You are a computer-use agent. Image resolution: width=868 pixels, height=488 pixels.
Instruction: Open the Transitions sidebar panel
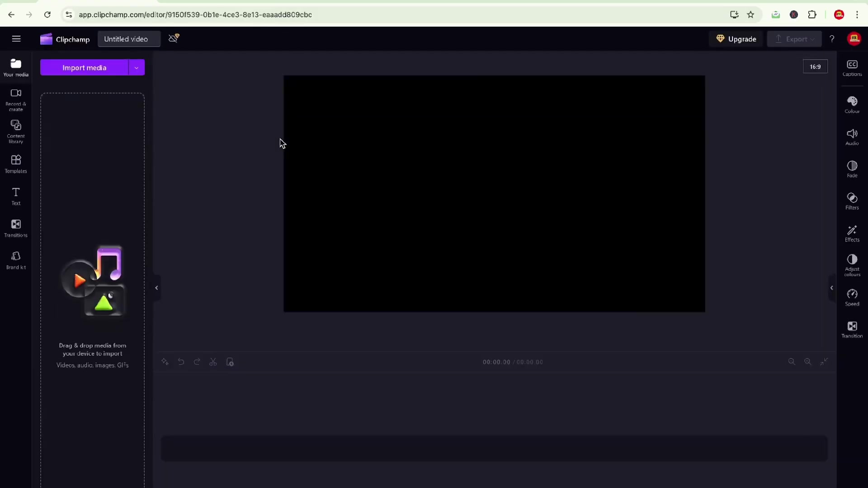pos(16,227)
